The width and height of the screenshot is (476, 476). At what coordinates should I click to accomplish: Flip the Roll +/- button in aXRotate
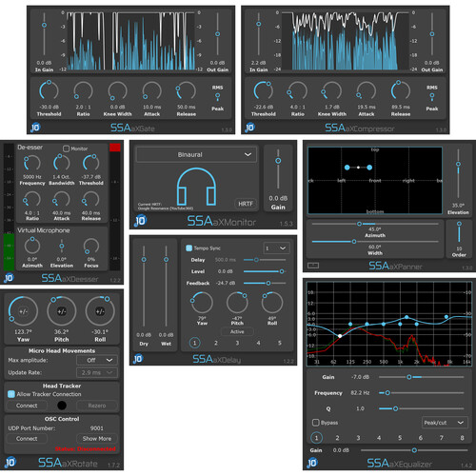click(x=100, y=311)
